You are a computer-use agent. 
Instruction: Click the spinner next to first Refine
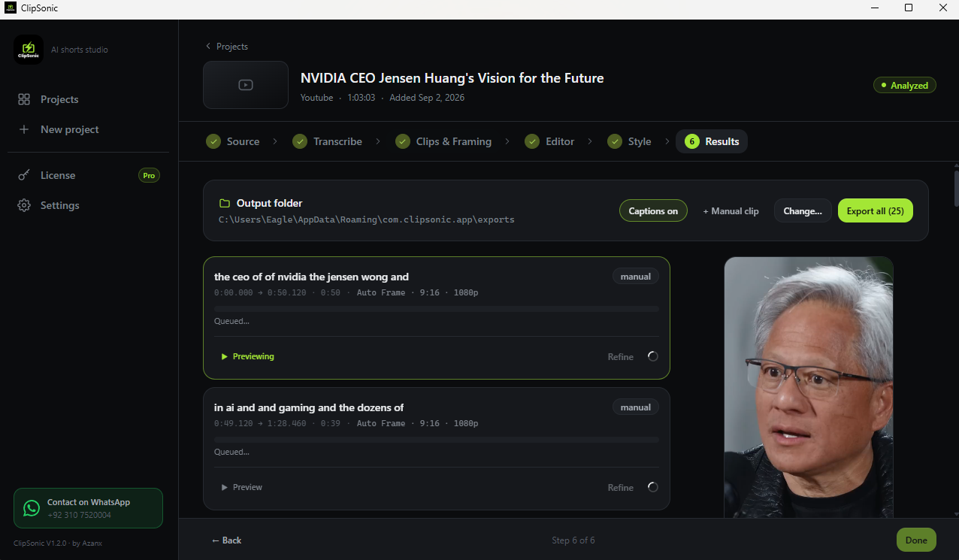click(x=652, y=356)
